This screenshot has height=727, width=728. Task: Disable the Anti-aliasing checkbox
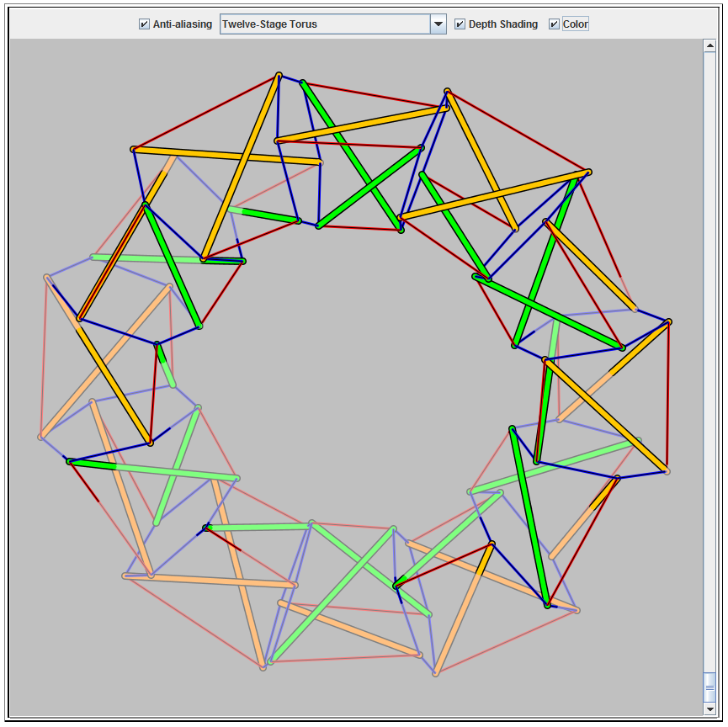tap(144, 24)
